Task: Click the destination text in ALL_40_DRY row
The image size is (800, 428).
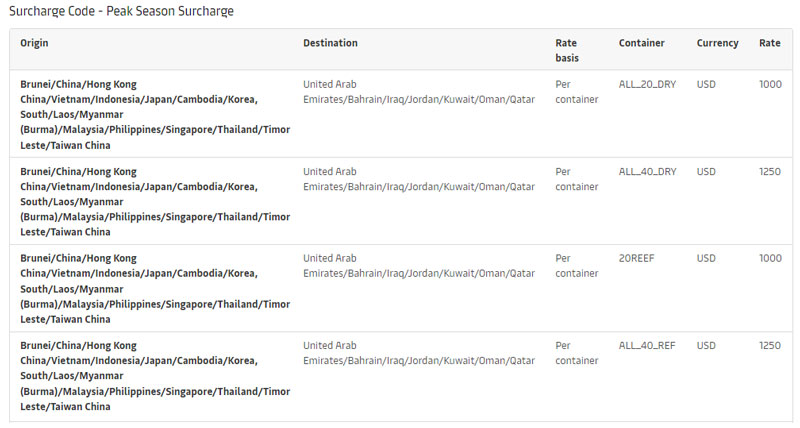Action: 419,179
